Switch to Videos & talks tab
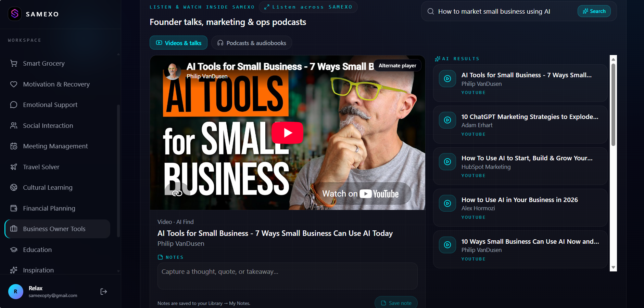 178,43
